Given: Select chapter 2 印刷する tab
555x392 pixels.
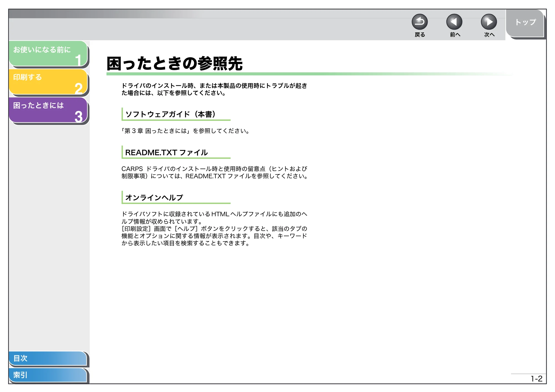Looking at the screenshot, I should 48,82.
